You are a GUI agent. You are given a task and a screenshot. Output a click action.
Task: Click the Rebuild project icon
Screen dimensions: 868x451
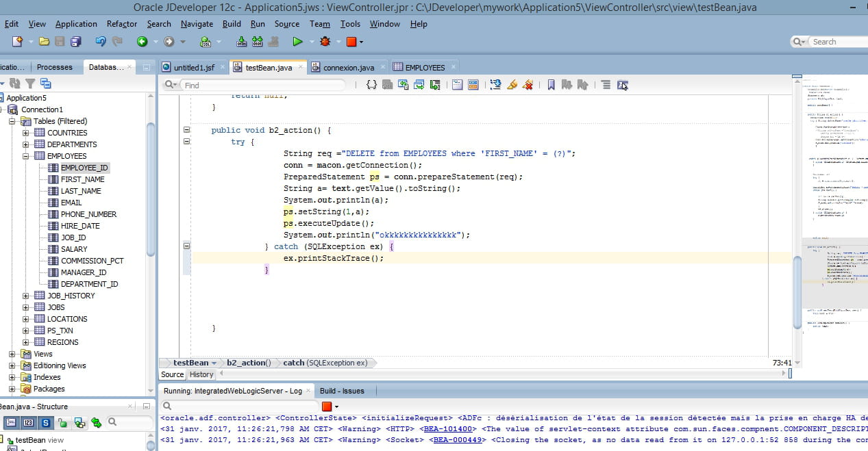[x=258, y=42]
